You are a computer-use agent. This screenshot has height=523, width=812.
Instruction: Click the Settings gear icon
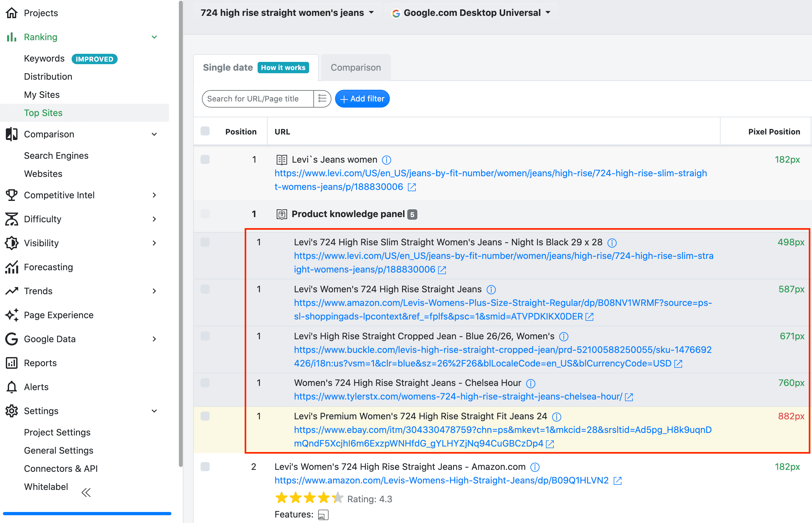(12, 411)
